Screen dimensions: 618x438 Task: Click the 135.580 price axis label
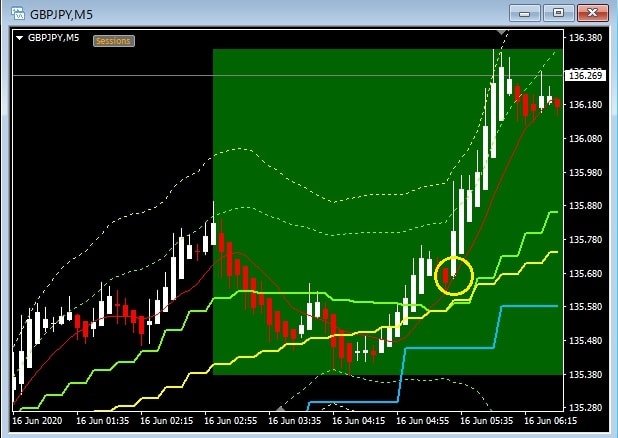[x=584, y=307]
